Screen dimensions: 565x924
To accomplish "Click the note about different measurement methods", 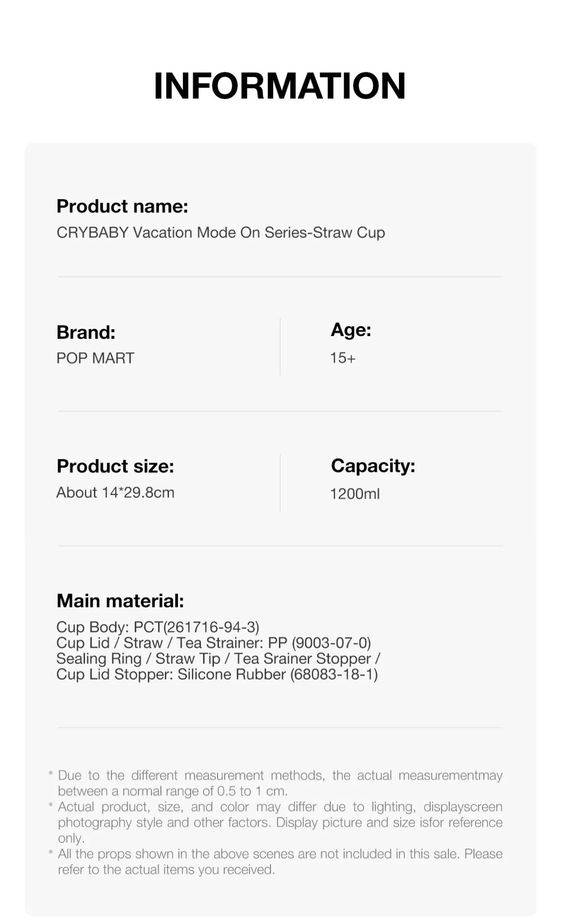I will [x=280, y=775].
